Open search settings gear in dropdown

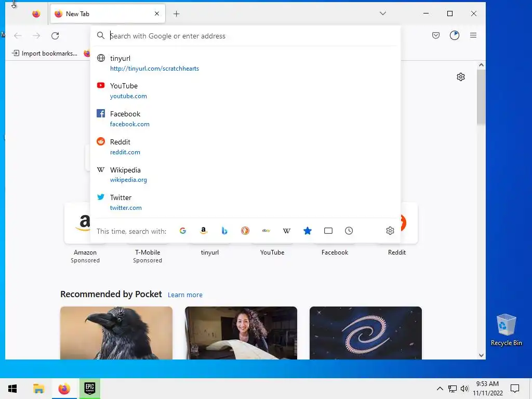point(390,231)
